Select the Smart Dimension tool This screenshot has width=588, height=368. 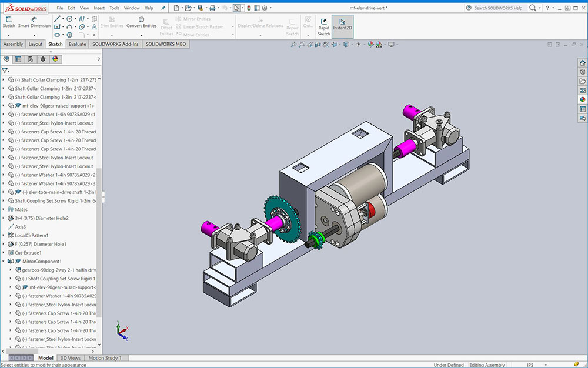(34, 22)
